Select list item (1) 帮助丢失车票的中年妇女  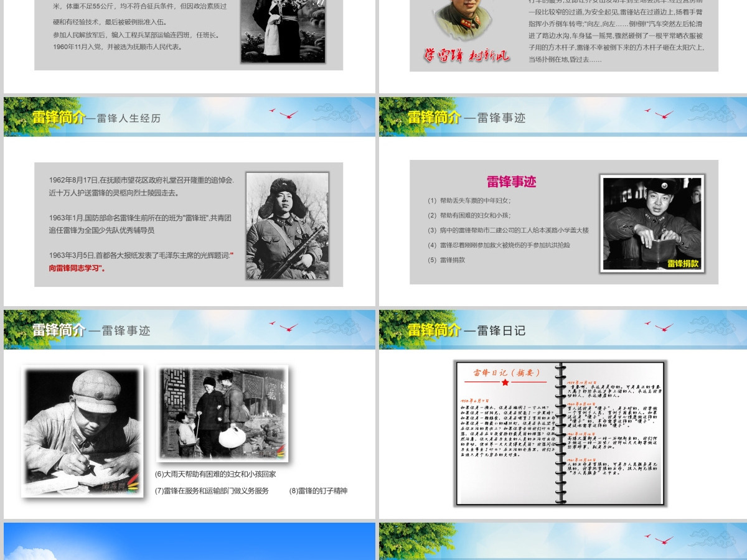[x=469, y=200]
